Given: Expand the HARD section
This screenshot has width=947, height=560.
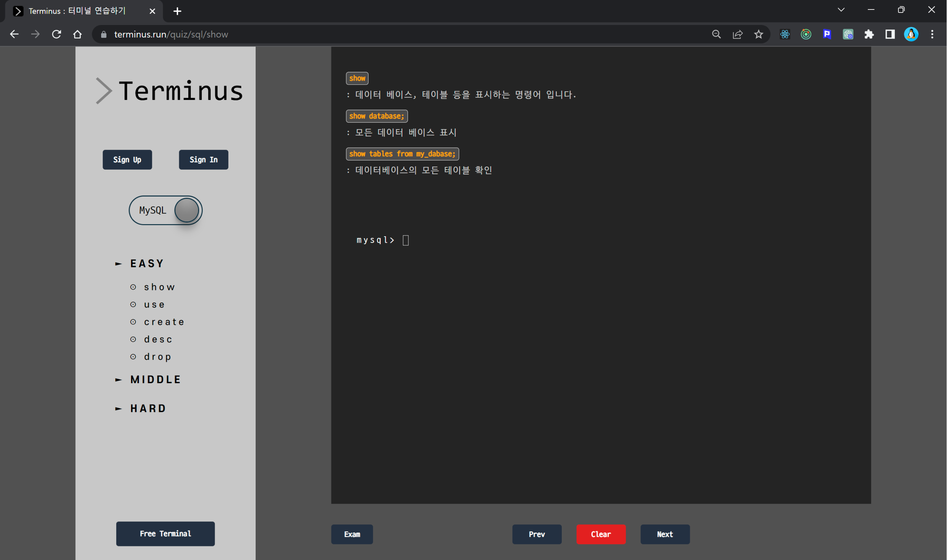Looking at the screenshot, I should tap(148, 409).
